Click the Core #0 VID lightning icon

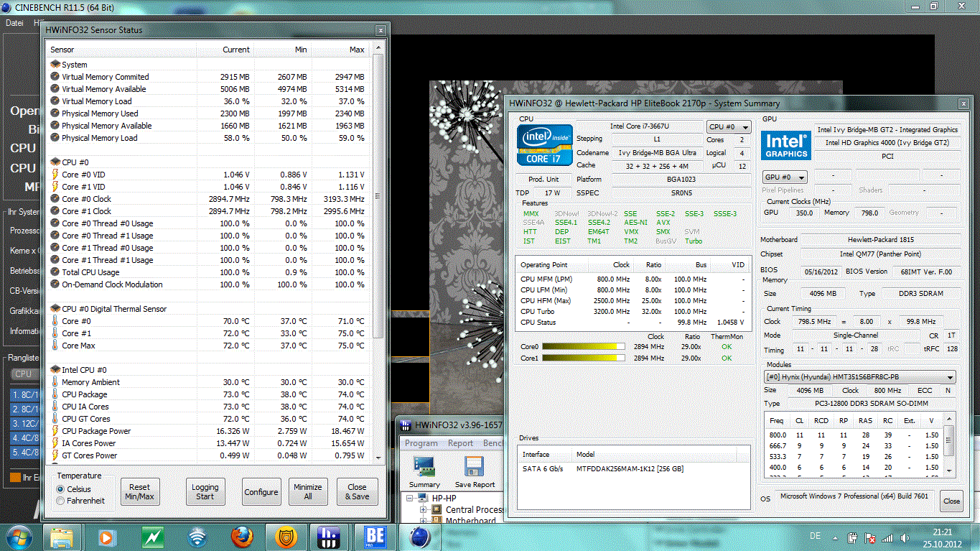click(x=55, y=175)
